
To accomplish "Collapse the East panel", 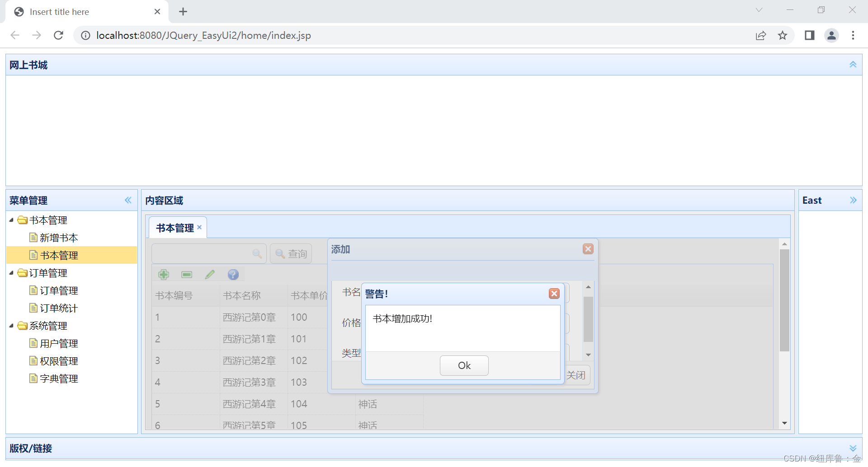I will 853,200.
